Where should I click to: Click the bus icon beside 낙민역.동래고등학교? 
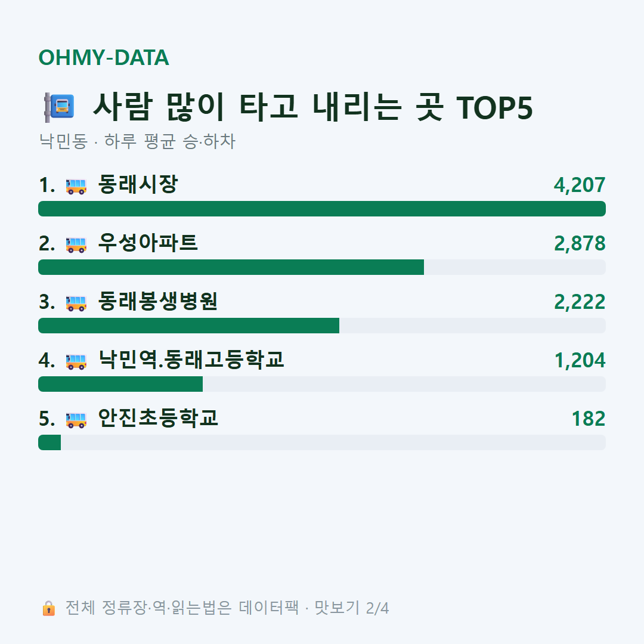pyautogui.click(x=76, y=361)
